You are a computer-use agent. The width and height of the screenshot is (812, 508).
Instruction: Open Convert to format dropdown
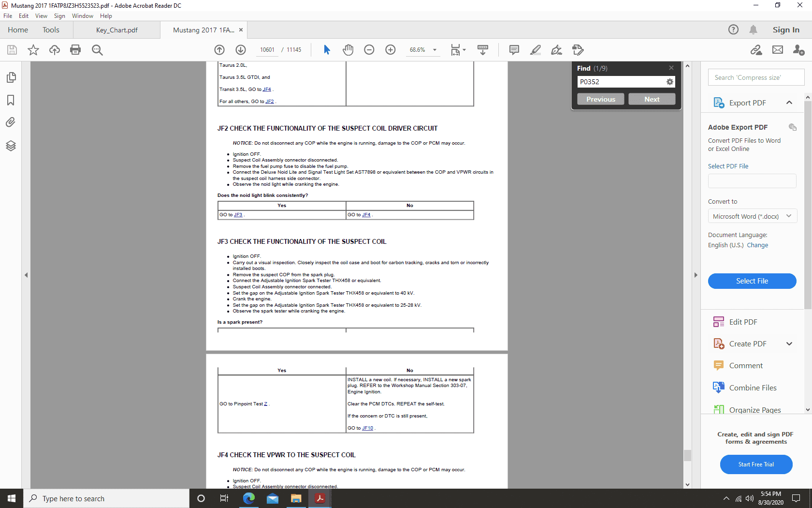click(x=753, y=216)
